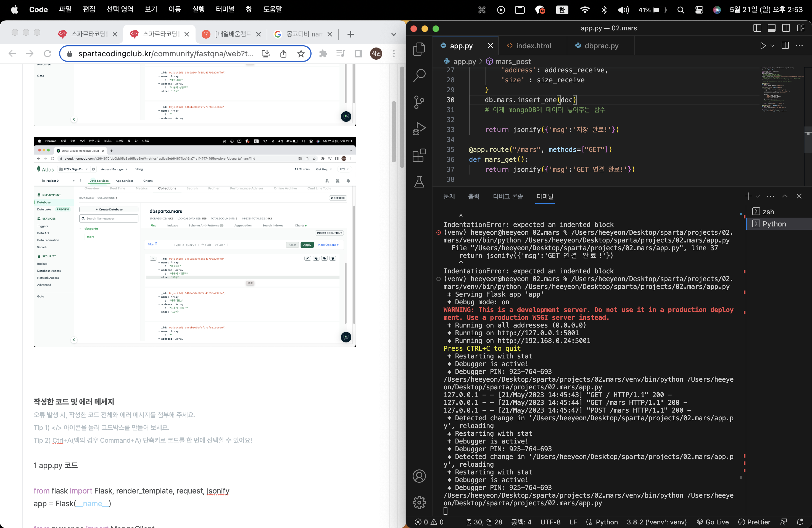Viewport: 812px width, 528px height.
Task: Open the new terminal launch profile dropdown
Action: (x=758, y=196)
